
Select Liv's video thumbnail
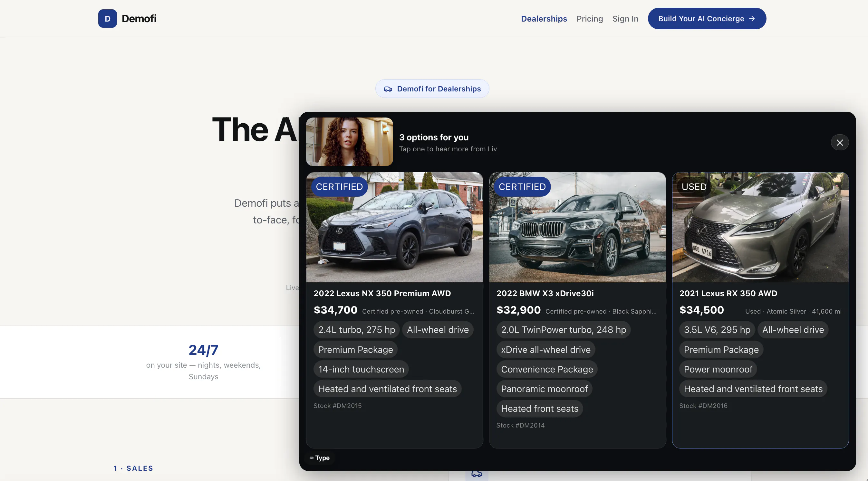coord(350,142)
